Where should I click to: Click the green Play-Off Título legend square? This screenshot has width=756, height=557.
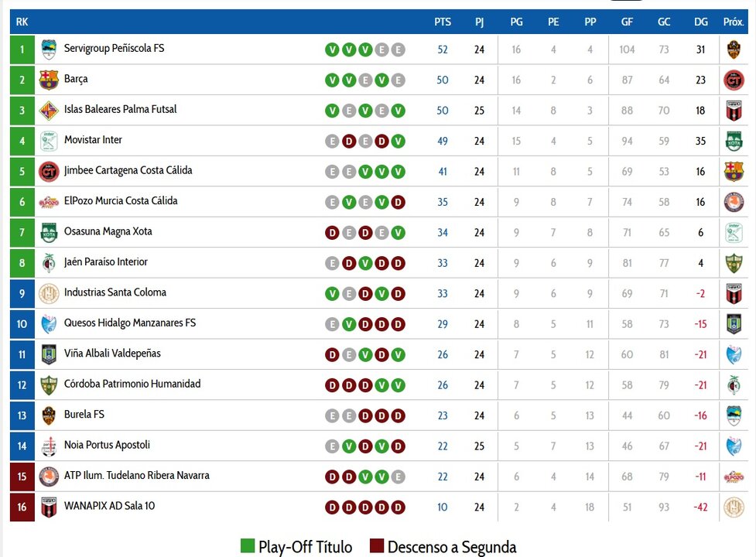248,546
